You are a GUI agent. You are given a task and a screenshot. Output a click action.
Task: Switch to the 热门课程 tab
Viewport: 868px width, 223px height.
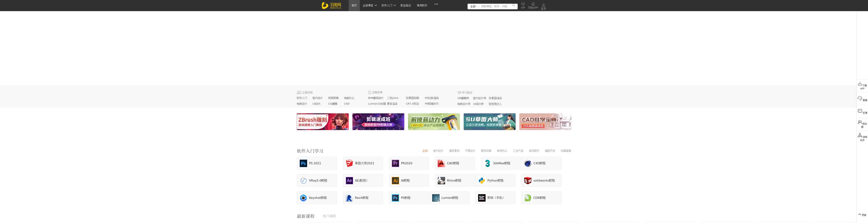click(329, 216)
